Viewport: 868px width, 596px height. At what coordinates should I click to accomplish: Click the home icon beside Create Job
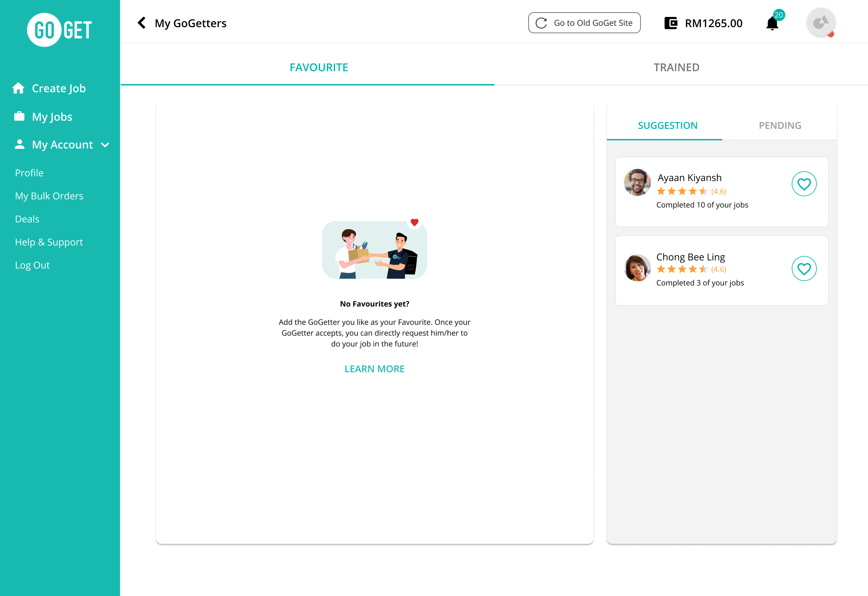pyautogui.click(x=18, y=88)
